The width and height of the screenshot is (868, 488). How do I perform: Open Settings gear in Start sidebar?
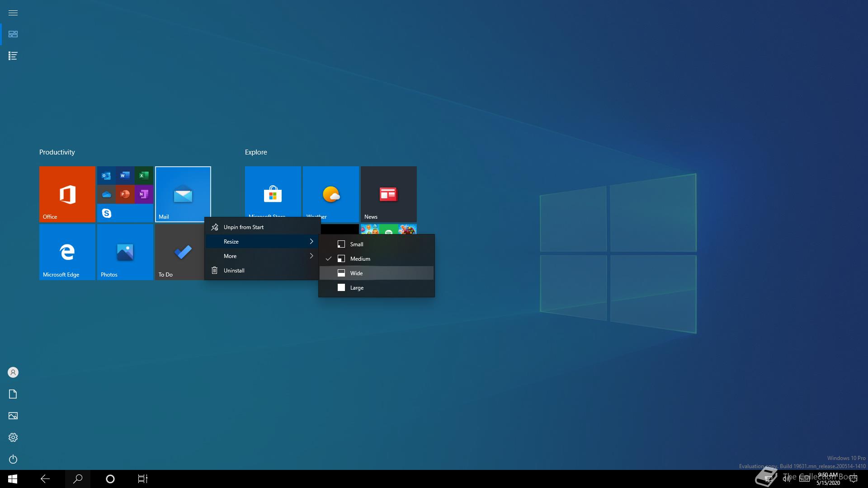pos(13,437)
